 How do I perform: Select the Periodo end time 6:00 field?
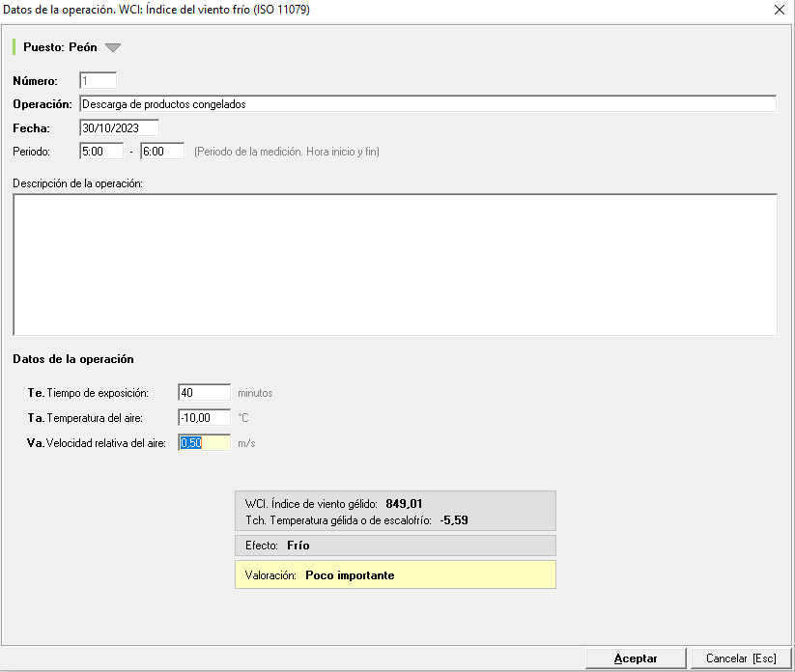161,152
